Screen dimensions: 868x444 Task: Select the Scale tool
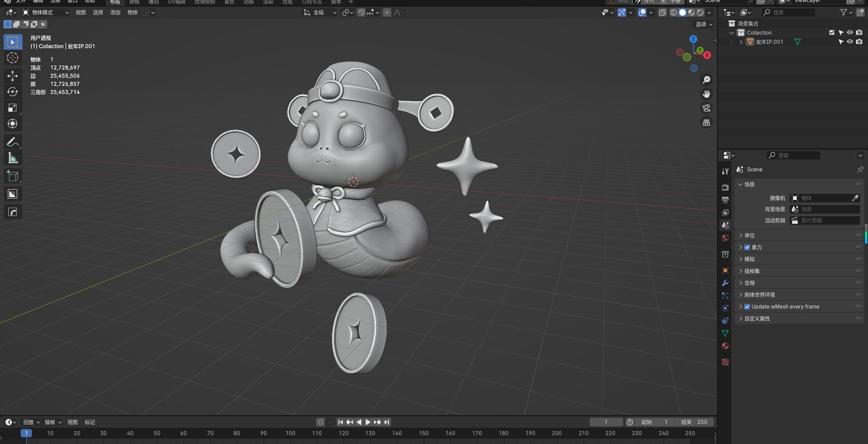click(13, 108)
